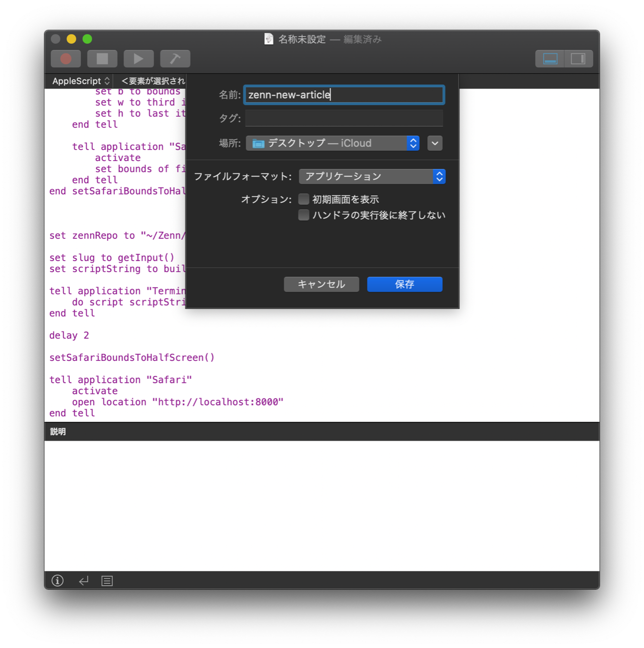Click the Record script button

(66, 59)
